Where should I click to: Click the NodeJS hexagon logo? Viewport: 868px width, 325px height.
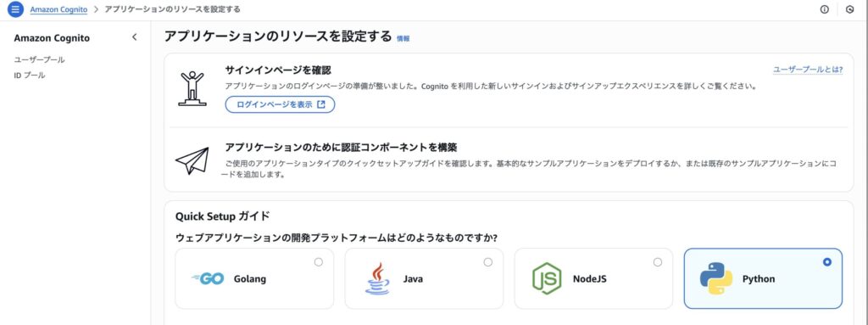pos(547,278)
